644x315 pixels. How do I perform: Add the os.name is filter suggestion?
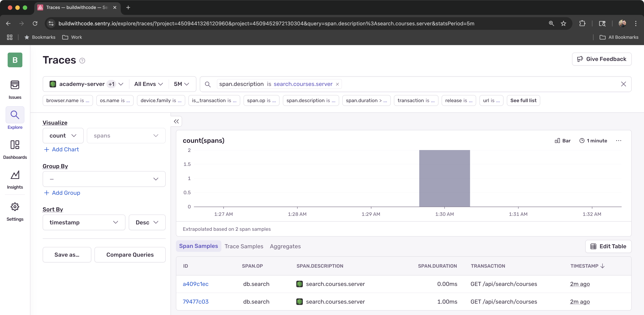click(x=115, y=100)
